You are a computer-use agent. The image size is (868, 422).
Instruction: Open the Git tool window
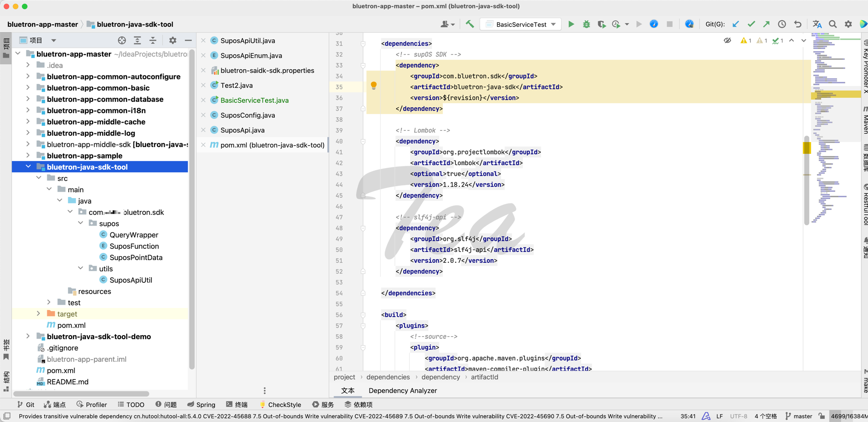tap(26, 405)
